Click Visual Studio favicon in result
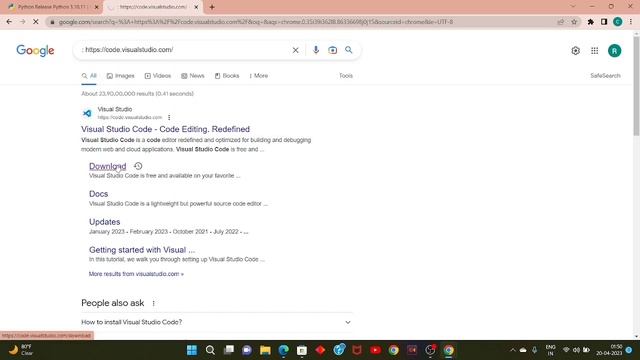 coord(87,113)
